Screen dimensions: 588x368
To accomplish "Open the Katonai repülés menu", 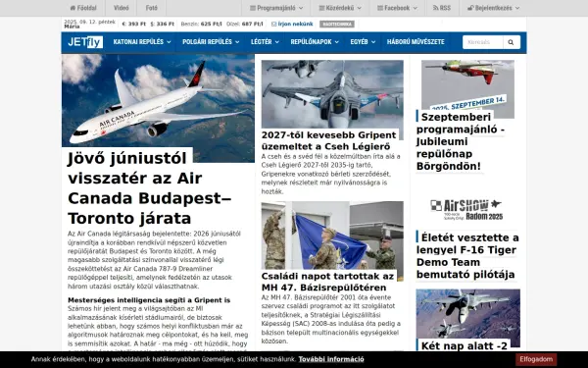I will click(x=142, y=42).
